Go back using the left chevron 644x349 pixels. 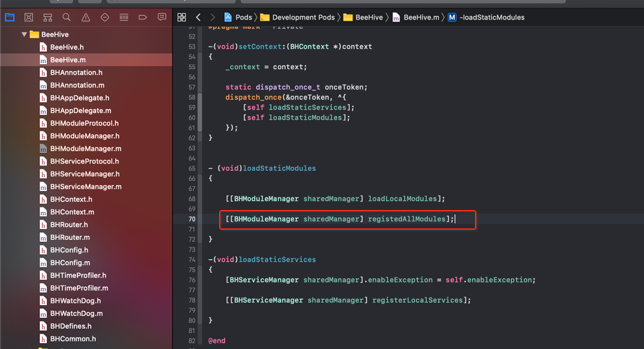pyautogui.click(x=198, y=17)
